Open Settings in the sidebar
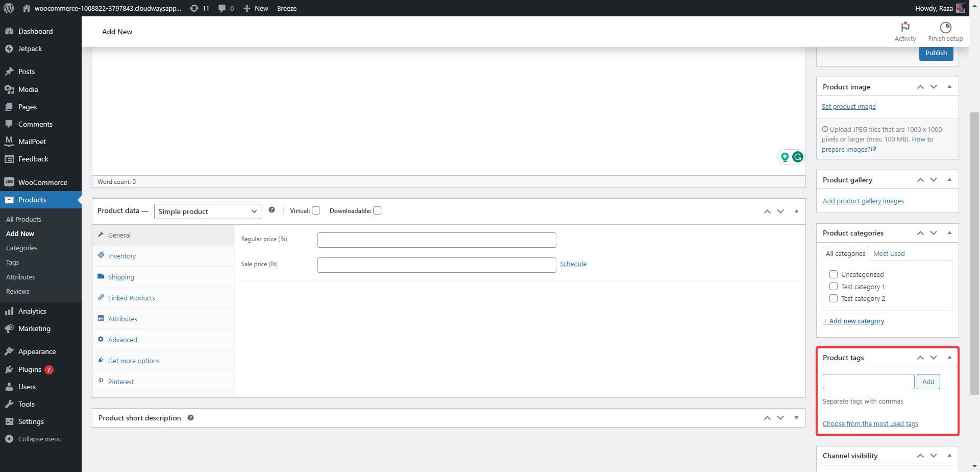The width and height of the screenshot is (980, 472). (41, 421)
